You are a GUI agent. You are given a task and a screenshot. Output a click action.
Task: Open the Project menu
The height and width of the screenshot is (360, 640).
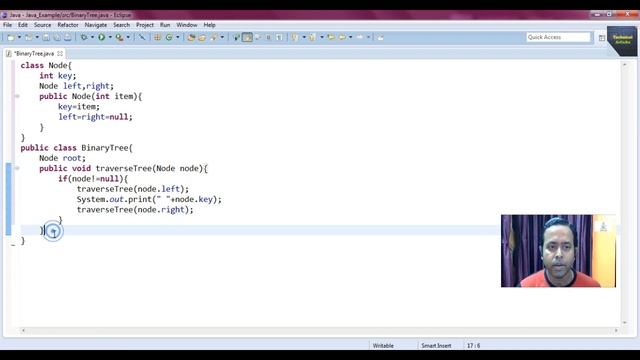click(145, 25)
